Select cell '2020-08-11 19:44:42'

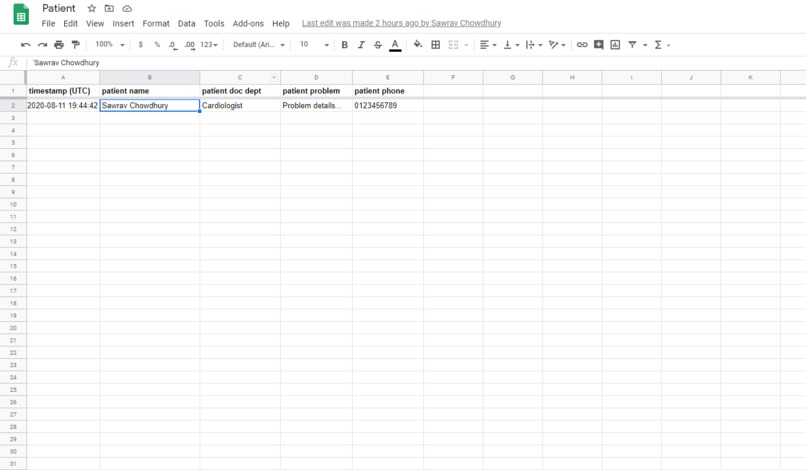click(63, 105)
